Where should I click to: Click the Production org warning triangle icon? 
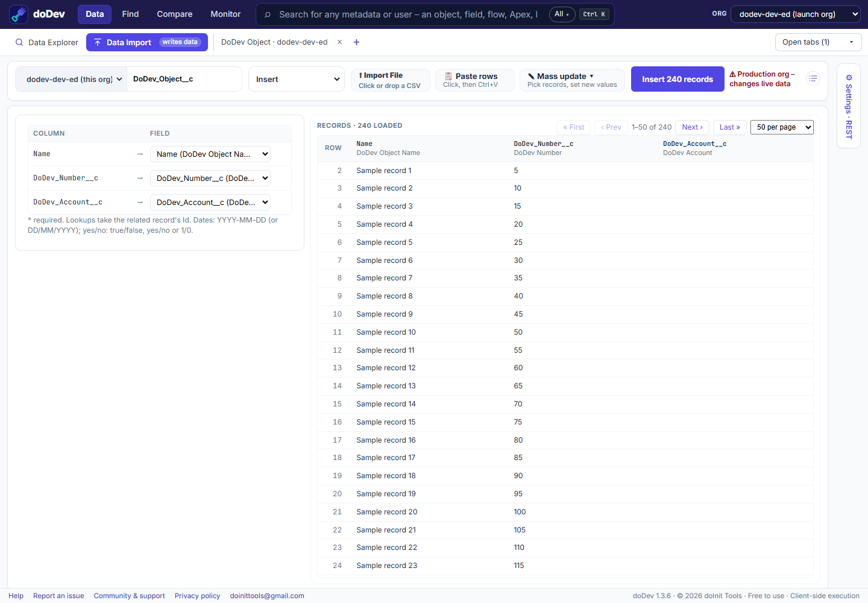(732, 74)
